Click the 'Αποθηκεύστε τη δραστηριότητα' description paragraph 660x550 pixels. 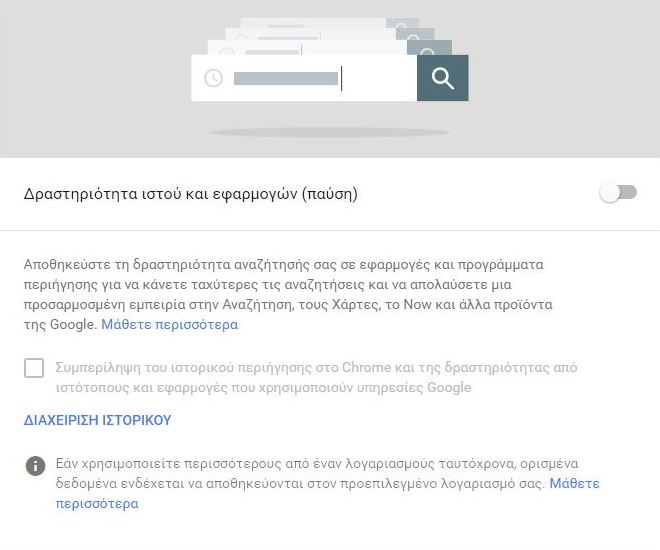288,295
